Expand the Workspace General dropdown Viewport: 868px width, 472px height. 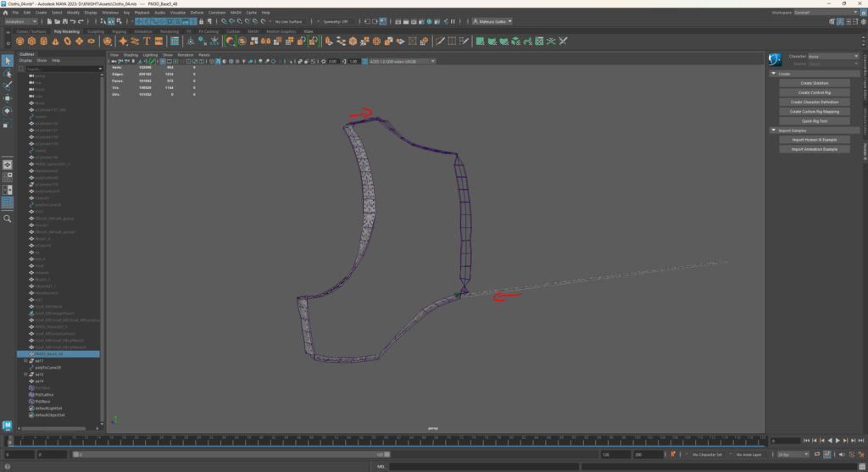click(826, 13)
